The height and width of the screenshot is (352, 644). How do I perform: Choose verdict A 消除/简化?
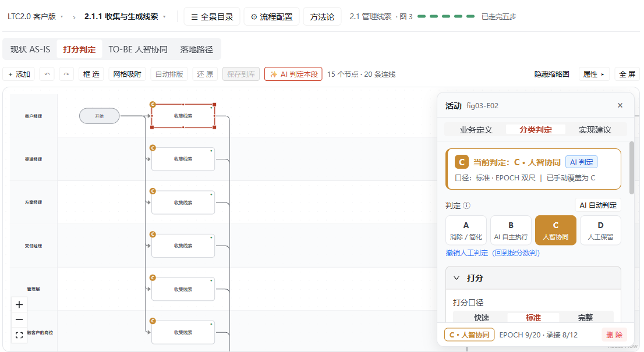click(466, 230)
